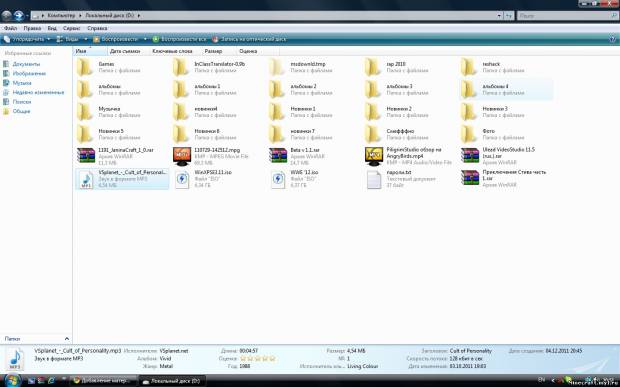Select the rap 2010 folder icon
Screen dimensions: 620x387
tap(373, 67)
